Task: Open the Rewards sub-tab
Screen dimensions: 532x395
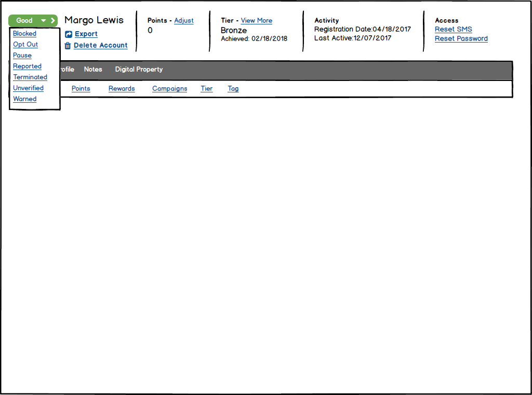Action: tap(122, 88)
